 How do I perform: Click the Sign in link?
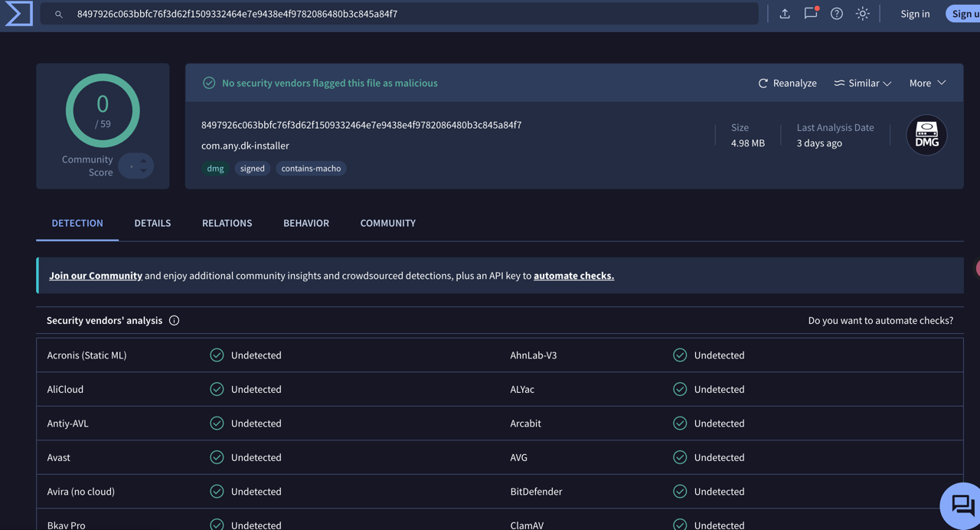tap(915, 14)
